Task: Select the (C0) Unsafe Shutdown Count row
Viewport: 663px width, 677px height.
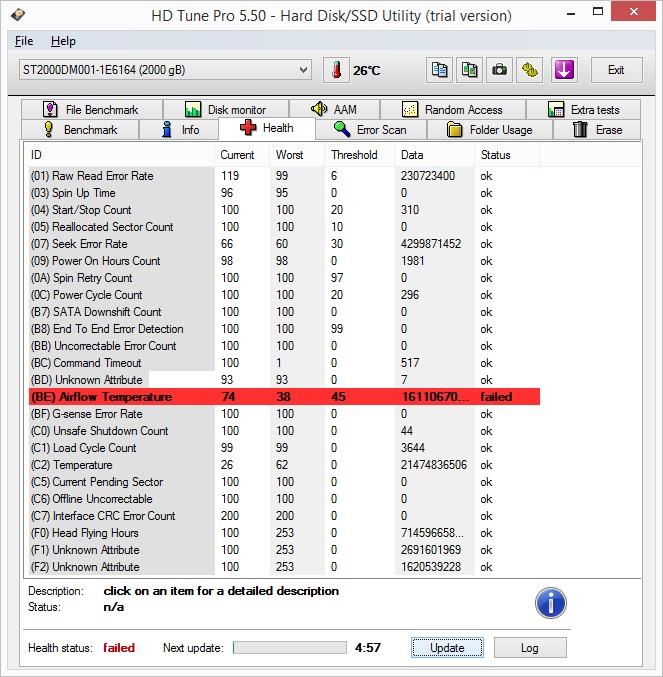Action: coord(284,431)
